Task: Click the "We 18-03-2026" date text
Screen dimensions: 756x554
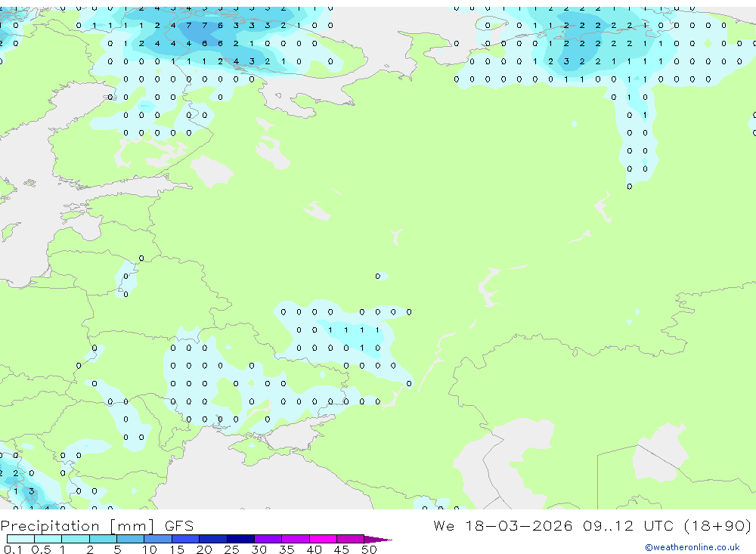Action: [x=503, y=525]
